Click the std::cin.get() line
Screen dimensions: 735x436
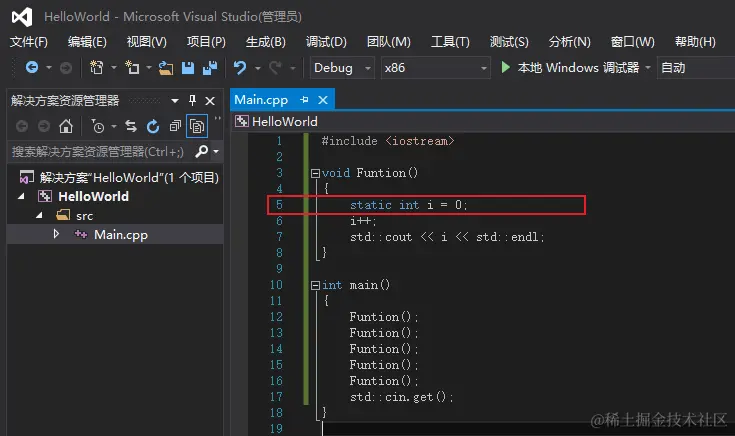pos(401,397)
